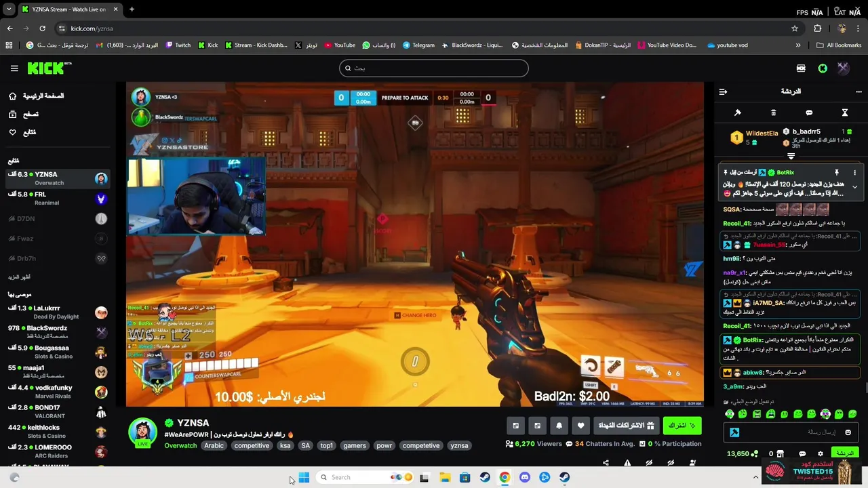Select LaLukrrr recommended channel
Image resolution: width=868 pixels, height=488 pixels.
pyautogui.click(x=58, y=312)
